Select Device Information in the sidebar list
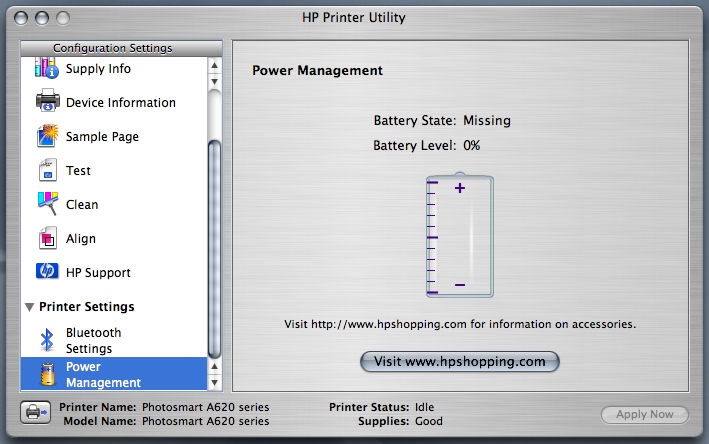This screenshot has width=709, height=444. point(120,102)
